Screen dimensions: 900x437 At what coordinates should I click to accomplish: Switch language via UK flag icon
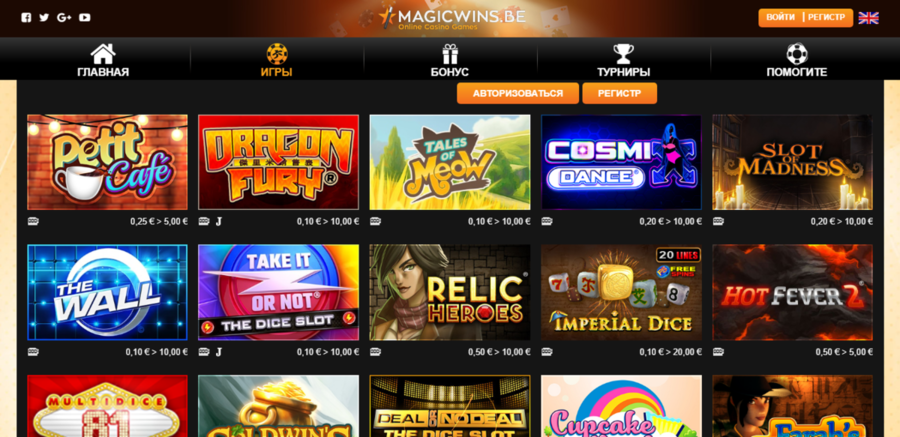coord(868,18)
